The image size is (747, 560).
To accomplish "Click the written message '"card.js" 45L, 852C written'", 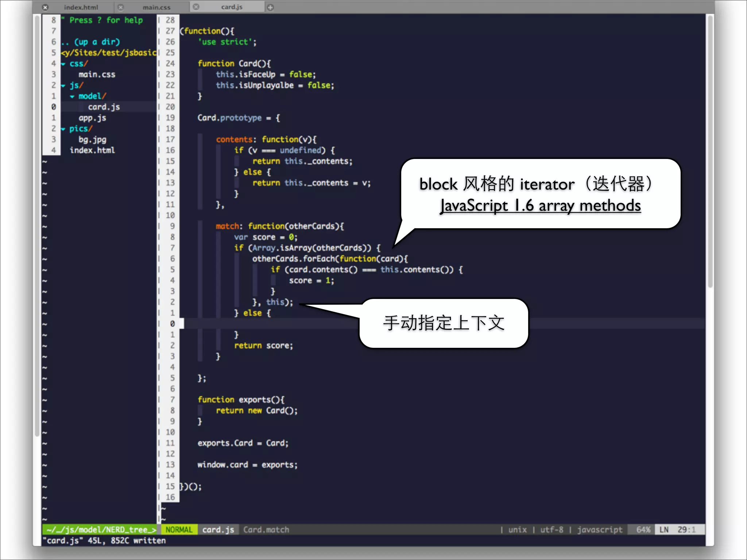I will [x=104, y=541].
